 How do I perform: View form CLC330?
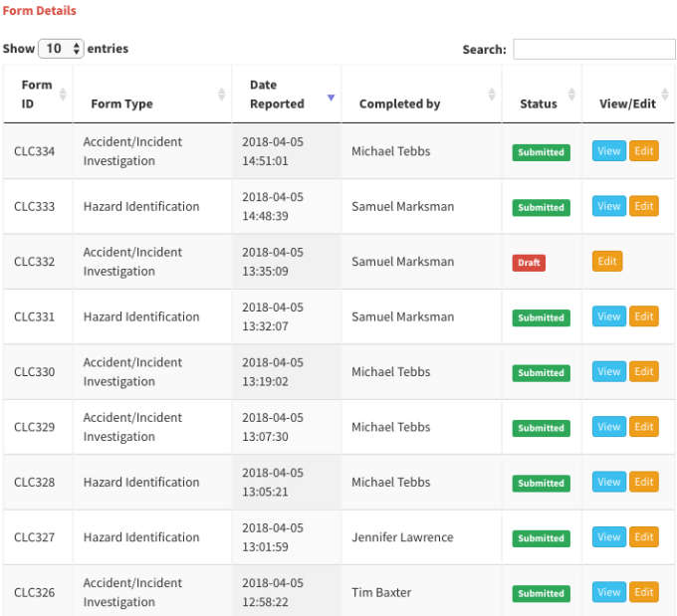tap(608, 371)
